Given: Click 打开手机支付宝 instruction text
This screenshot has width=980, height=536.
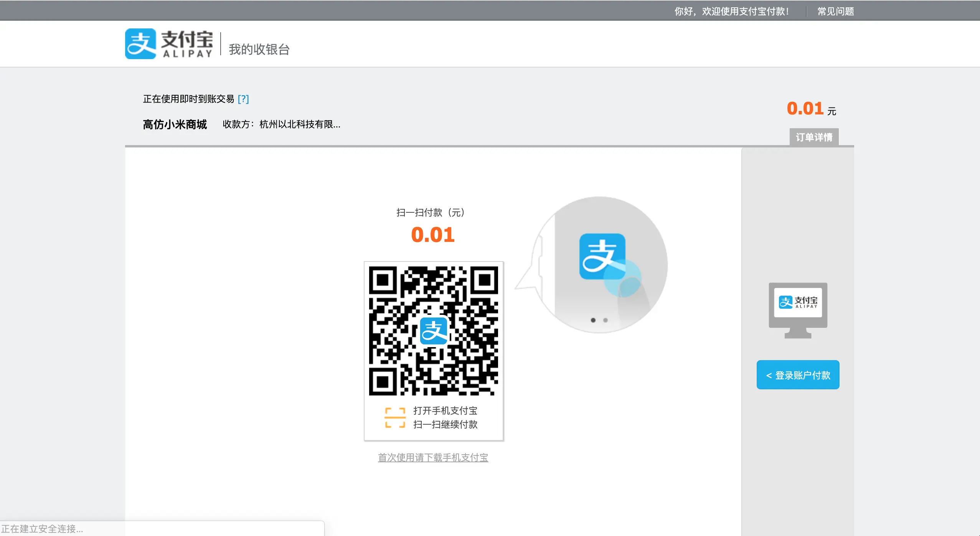Looking at the screenshot, I should click(445, 410).
